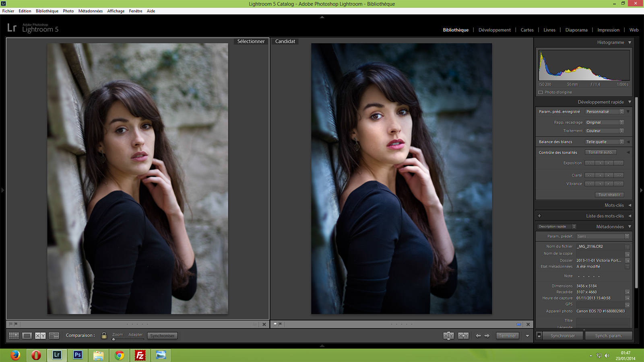Mark the Sélectionner photo as rejected
This screenshot has height=362, width=644.
[x=16, y=324]
